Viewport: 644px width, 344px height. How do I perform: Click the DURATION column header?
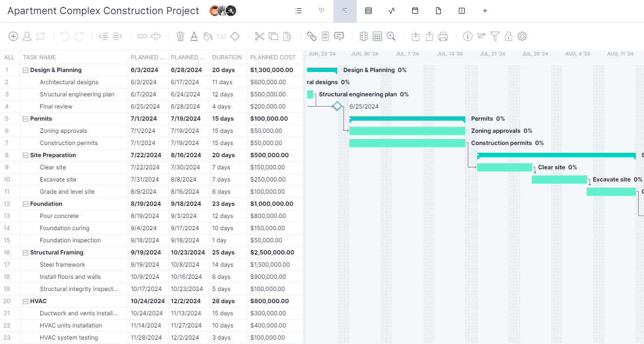(227, 57)
